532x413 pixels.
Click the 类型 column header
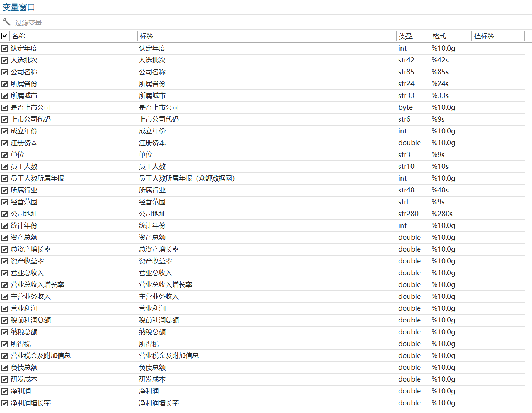[406, 36]
